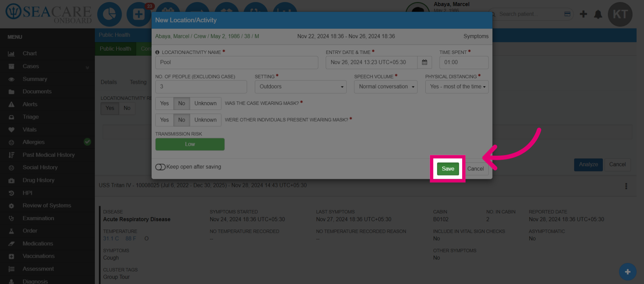Save the new location/activity
Screen dimensions: 644x284
pyautogui.click(x=448, y=169)
